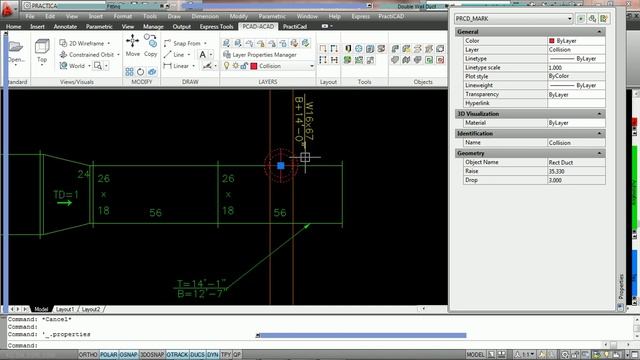Open the PCAD/ACAD ribbon tab

[x=258, y=27]
